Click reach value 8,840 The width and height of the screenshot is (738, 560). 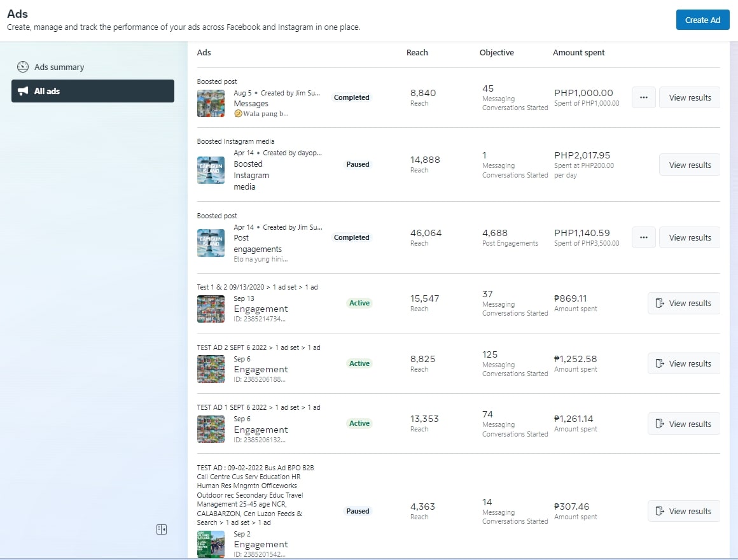(422, 93)
